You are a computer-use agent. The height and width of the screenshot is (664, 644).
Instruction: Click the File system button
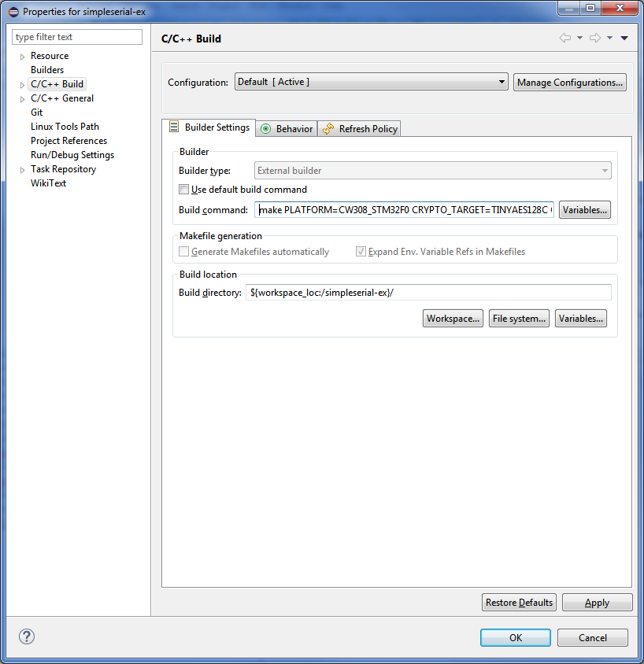coord(519,319)
